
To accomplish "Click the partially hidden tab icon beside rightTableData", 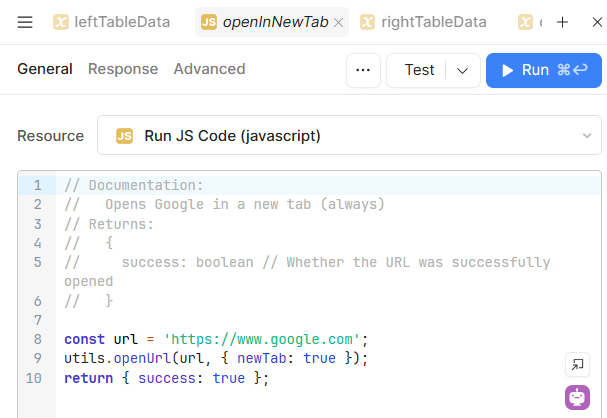I will pos(526,22).
